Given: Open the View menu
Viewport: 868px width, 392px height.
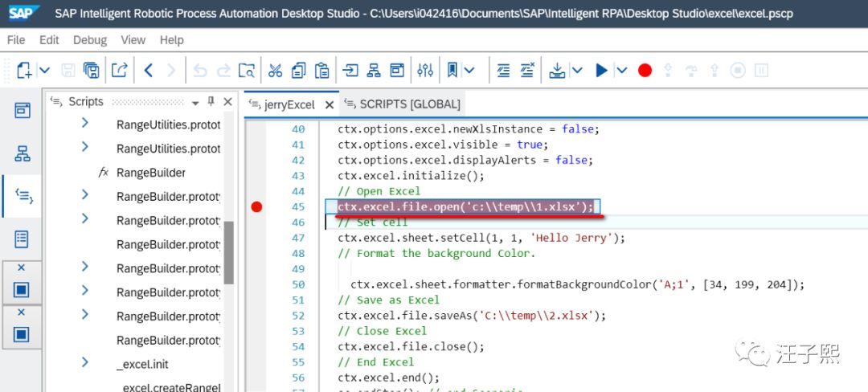Looking at the screenshot, I should (133, 40).
